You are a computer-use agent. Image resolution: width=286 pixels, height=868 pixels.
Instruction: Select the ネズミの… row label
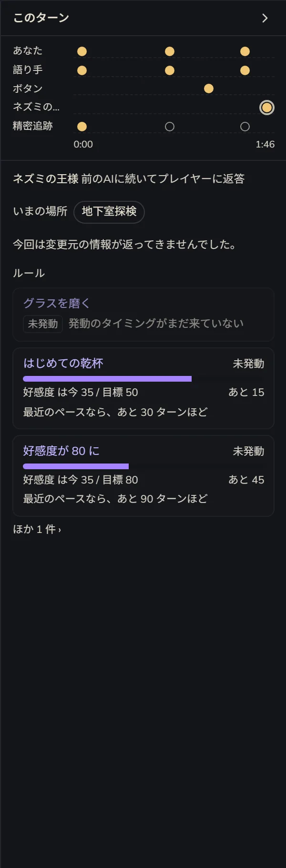[36, 107]
